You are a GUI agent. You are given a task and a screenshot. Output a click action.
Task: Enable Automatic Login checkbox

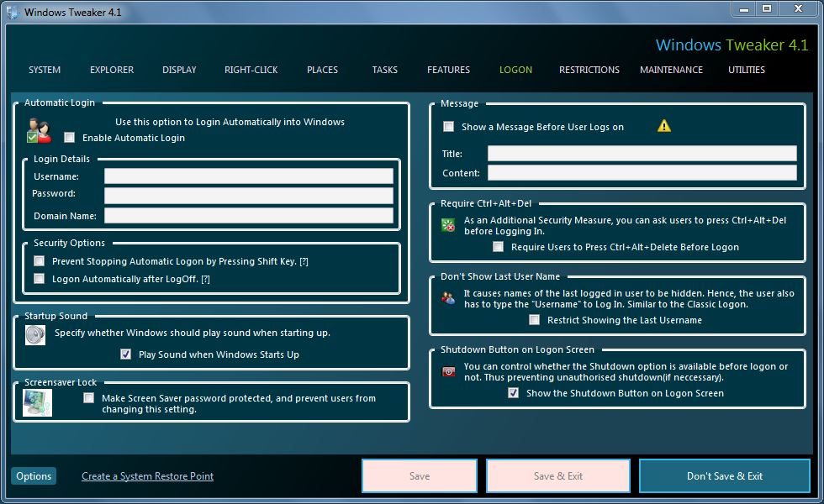pyautogui.click(x=69, y=138)
